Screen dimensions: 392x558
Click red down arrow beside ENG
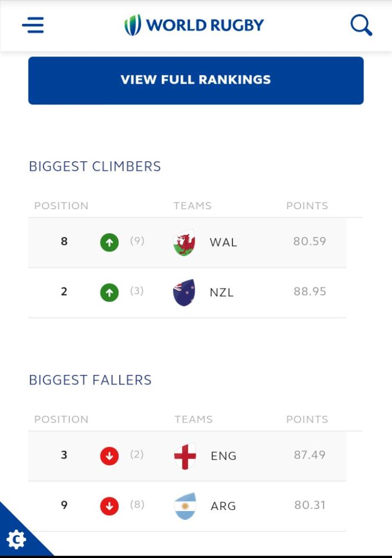109,456
